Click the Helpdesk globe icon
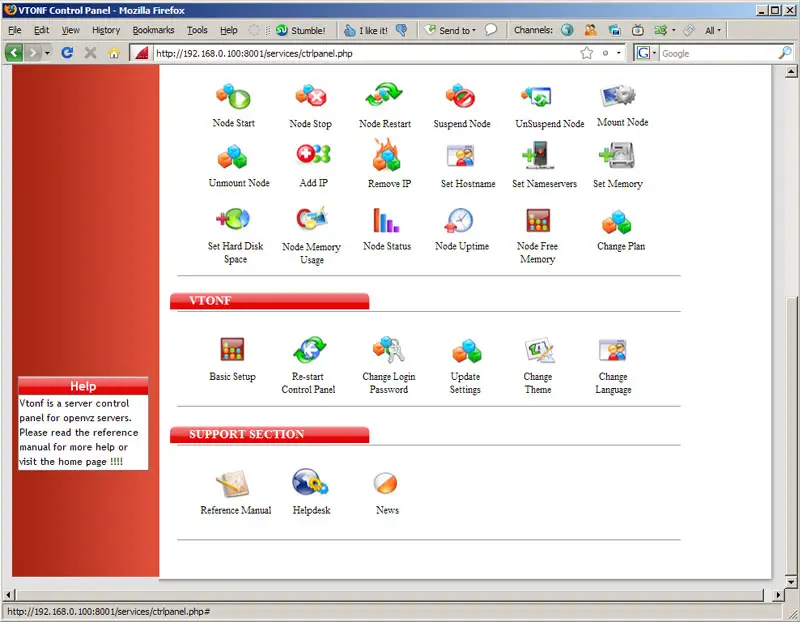This screenshot has width=800, height=622. [310, 482]
